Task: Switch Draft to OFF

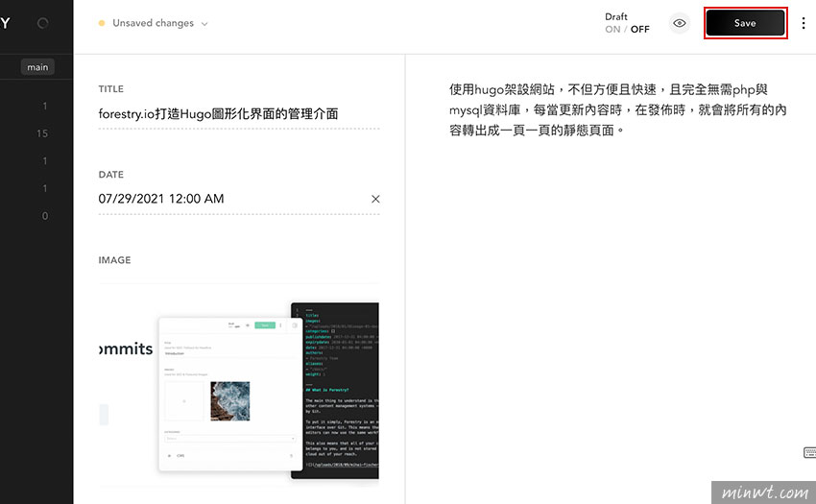Action: click(640, 30)
